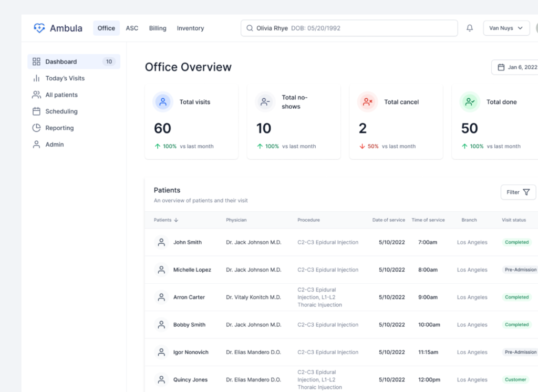
Task: Open notifications bell icon
Action: click(470, 28)
